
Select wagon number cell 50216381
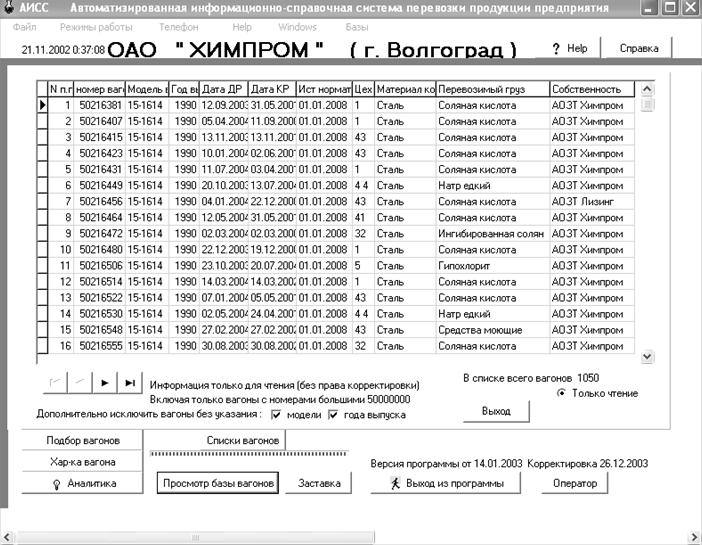pyautogui.click(x=100, y=105)
